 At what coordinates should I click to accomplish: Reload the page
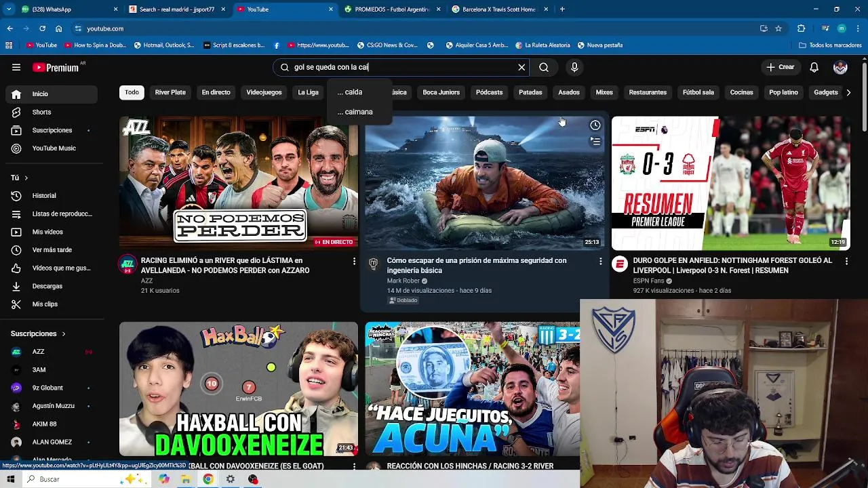(x=42, y=28)
